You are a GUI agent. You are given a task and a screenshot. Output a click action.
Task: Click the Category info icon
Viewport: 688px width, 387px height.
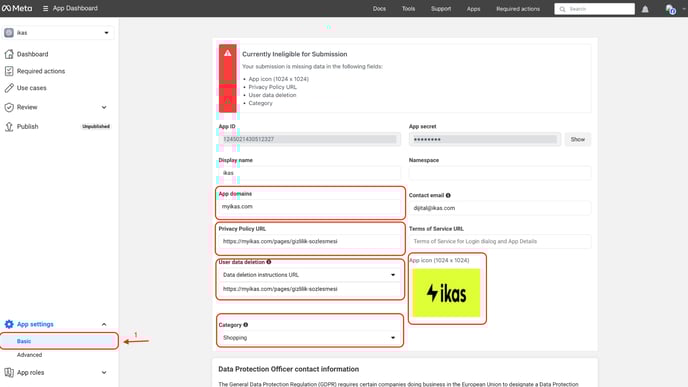(x=246, y=325)
